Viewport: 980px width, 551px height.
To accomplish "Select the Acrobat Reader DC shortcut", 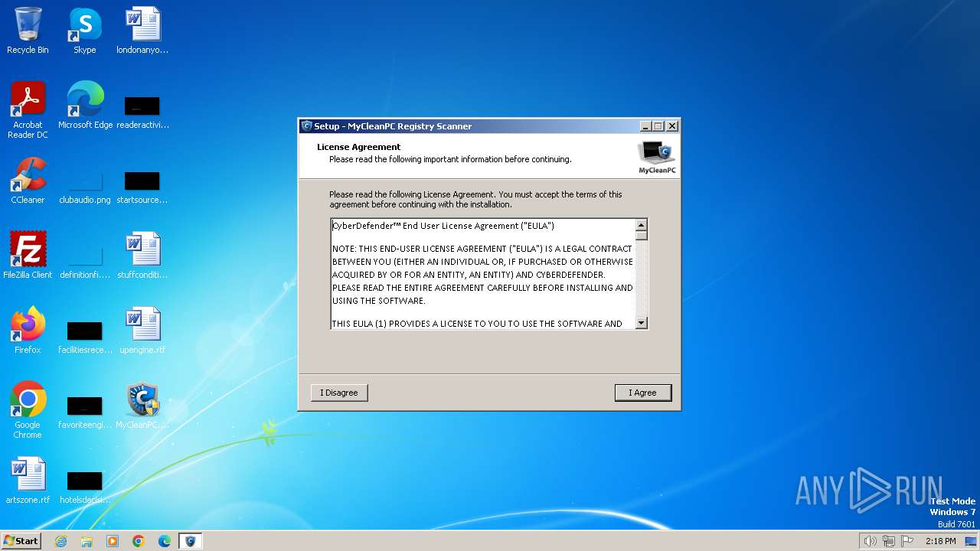I will [28, 111].
